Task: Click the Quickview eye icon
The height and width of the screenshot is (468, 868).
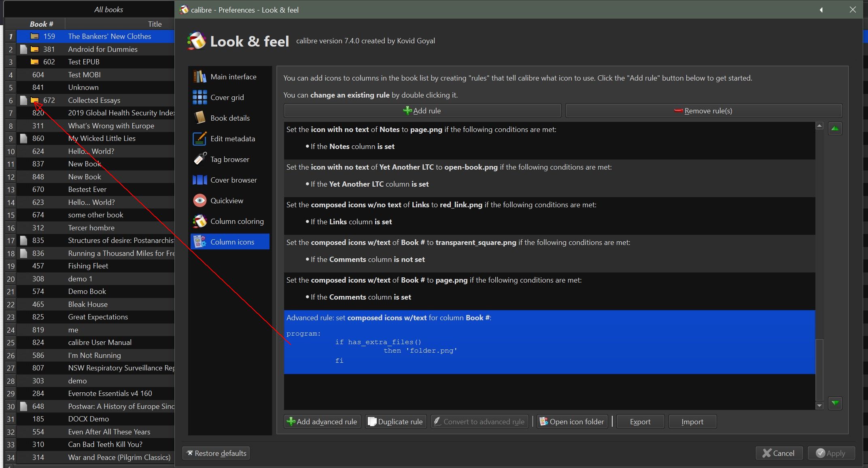Action: coord(199,200)
